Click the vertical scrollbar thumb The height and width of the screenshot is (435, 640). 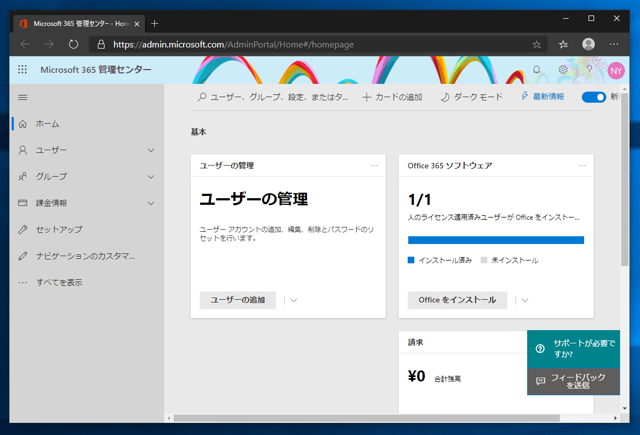pos(624,180)
